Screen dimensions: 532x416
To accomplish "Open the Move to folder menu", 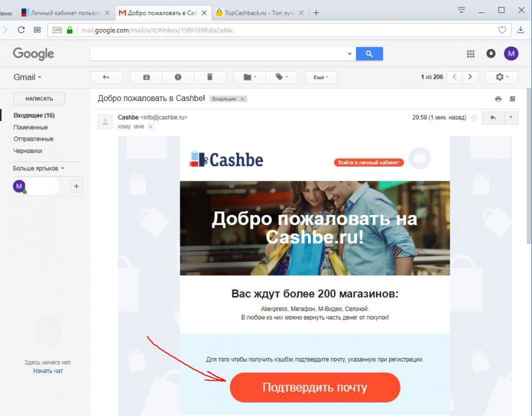I will (x=249, y=77).
